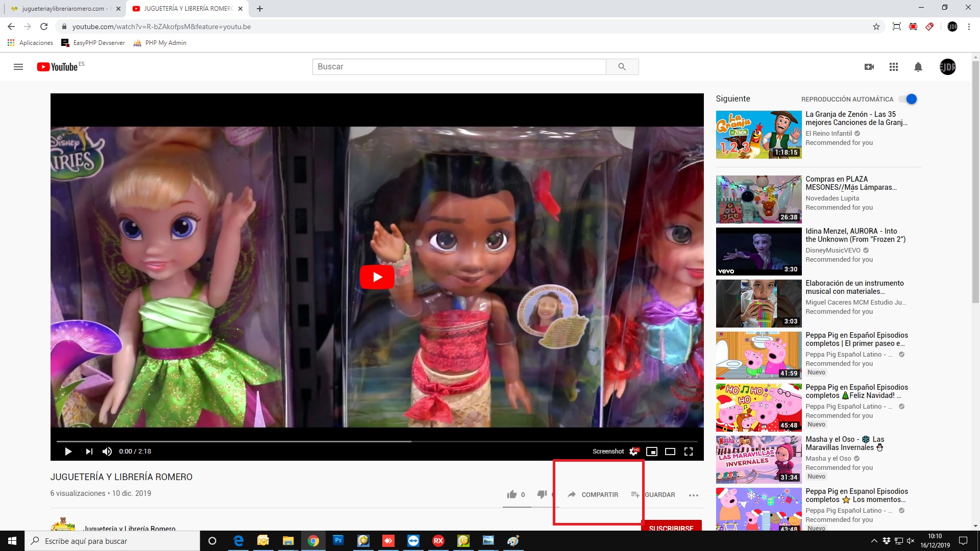Seek on the video progress bar
Screen dimensions: 980x551
[x=377, y=441]
